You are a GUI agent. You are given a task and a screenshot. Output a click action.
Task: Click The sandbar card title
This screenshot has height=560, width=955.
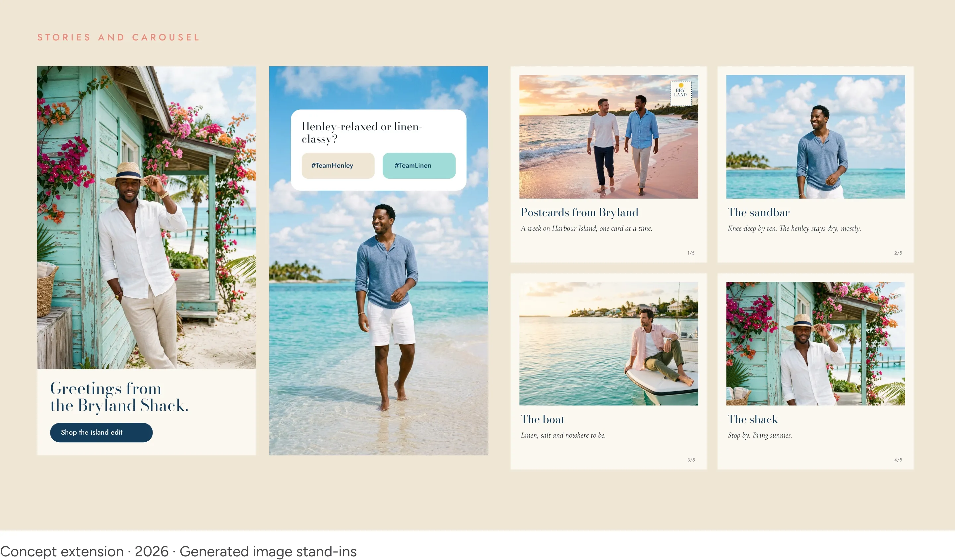[759, 212]
